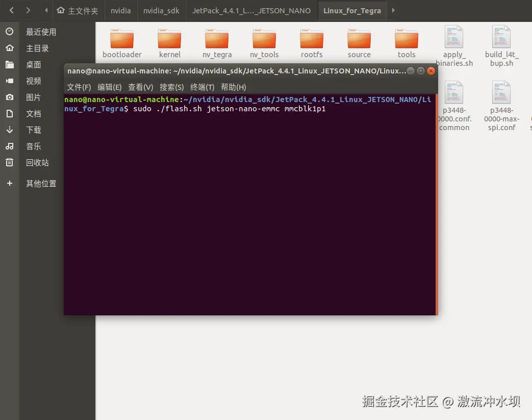The width and height of the screenshot is (532, 420).
Task: Select the Linux_for_Tegra path segment
Action: (352, 11)
